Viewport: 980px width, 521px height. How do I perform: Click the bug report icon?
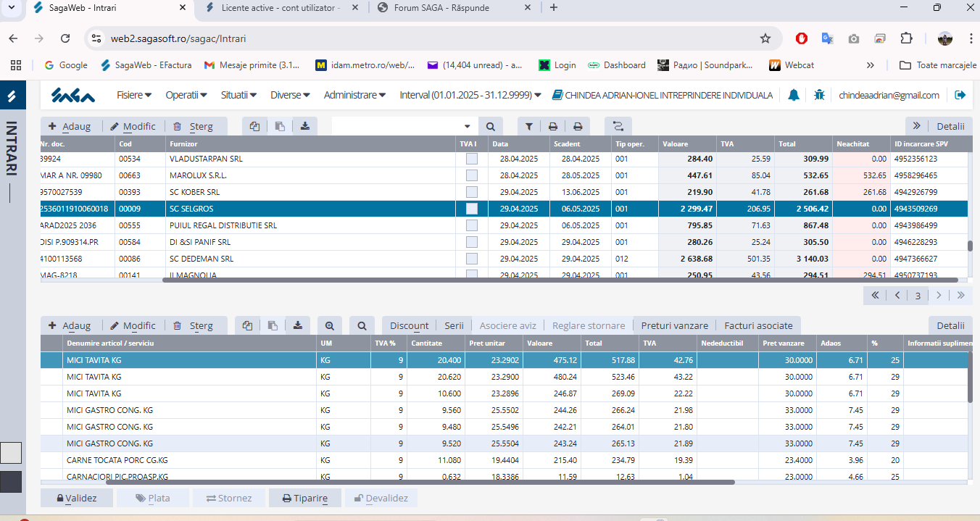pyautogui.click(x=819, y=95)
